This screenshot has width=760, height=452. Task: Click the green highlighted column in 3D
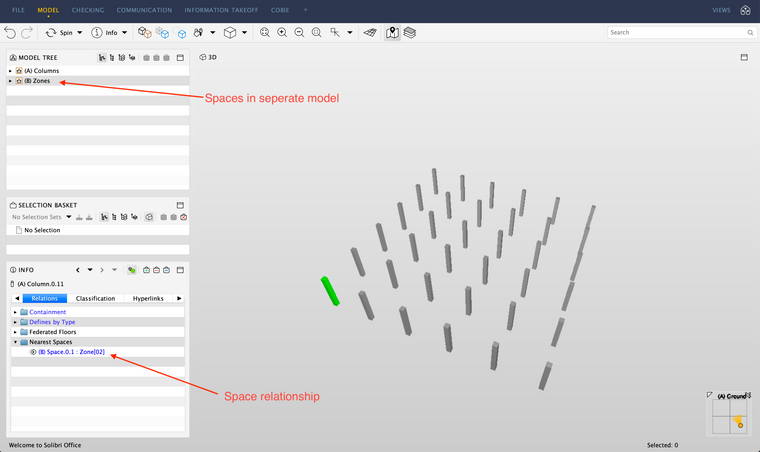[x=330, y=291]
